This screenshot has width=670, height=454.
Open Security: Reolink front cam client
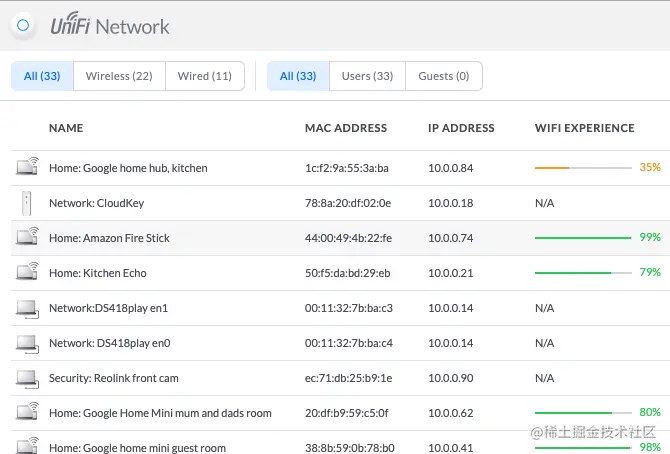(x=114, y=378)
